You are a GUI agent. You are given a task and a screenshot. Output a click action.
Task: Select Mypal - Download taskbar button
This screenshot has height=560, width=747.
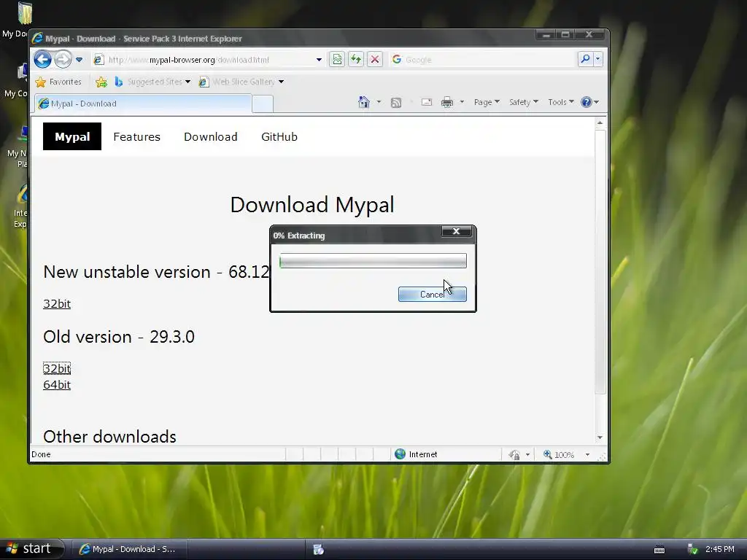(129, 549)
